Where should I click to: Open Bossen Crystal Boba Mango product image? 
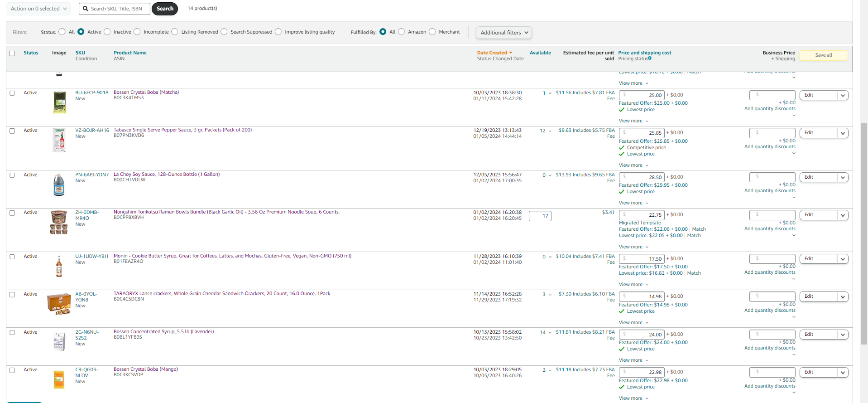click(59, 379)
